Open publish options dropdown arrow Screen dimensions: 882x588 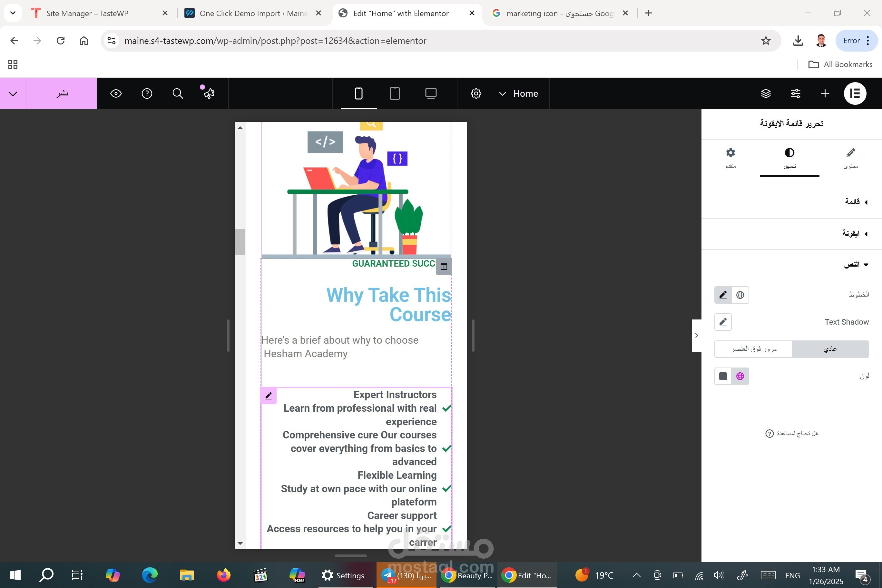point(13,93)
